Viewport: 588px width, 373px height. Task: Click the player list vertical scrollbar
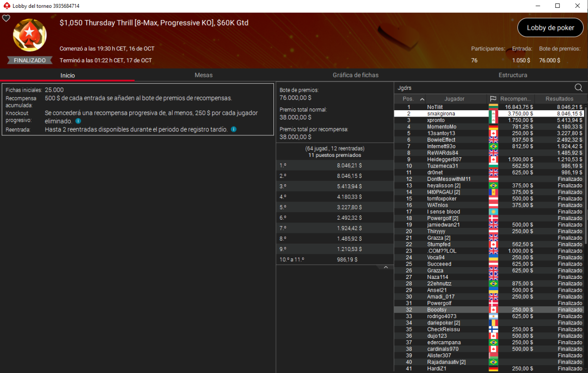coord(586,172)
